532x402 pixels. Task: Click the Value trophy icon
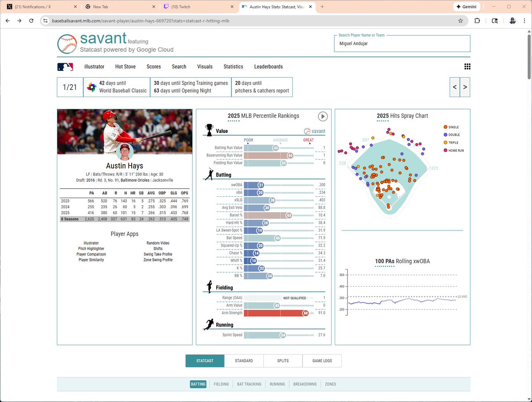coord(209,130)
